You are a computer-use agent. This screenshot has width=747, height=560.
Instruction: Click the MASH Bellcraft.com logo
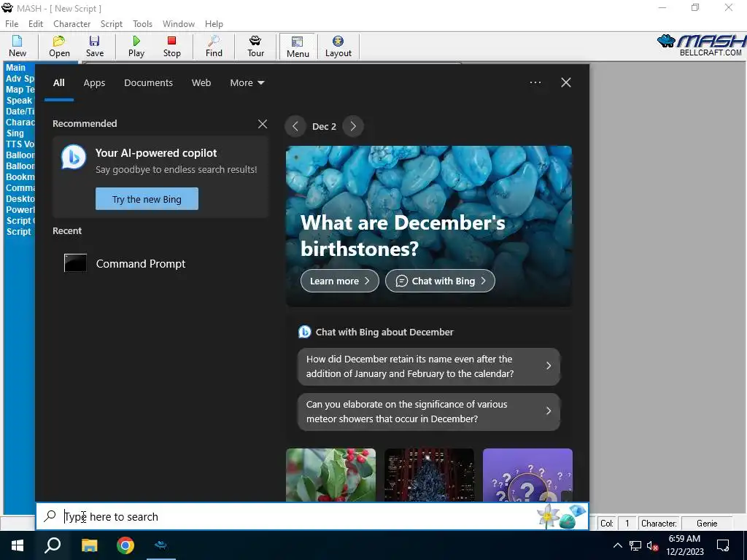pyautogui.click(x=701, y=46)
